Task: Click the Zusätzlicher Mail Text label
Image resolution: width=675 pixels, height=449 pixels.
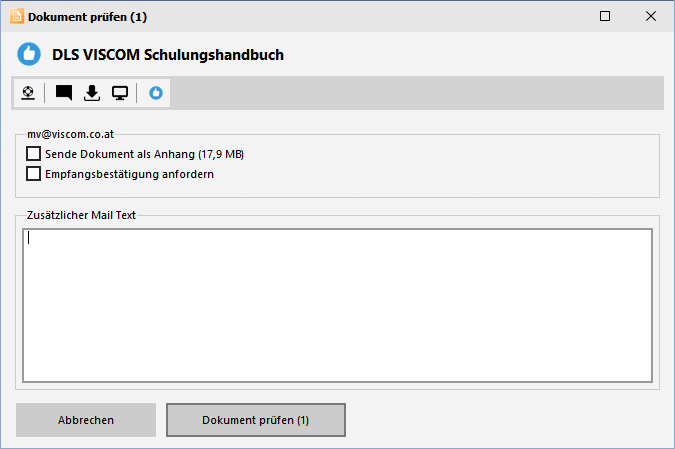Action: [x=81, y=215]
